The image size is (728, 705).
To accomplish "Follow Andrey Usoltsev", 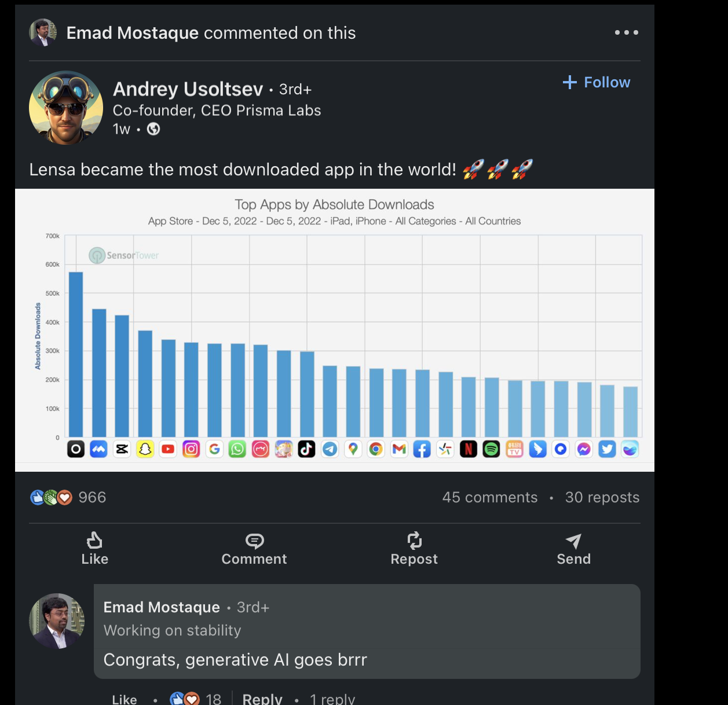I will pyautogui.click(x=597, y=82).
